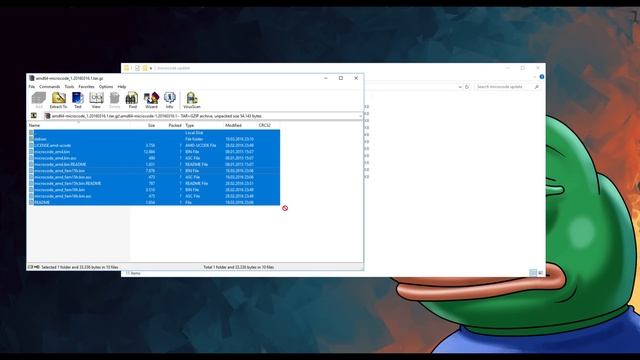Image resolution: width=640 pixels, height=360 pixels.
Task: Select the microcode_amd_fam15h.bin.asc file row
Action: click(154, 177)
